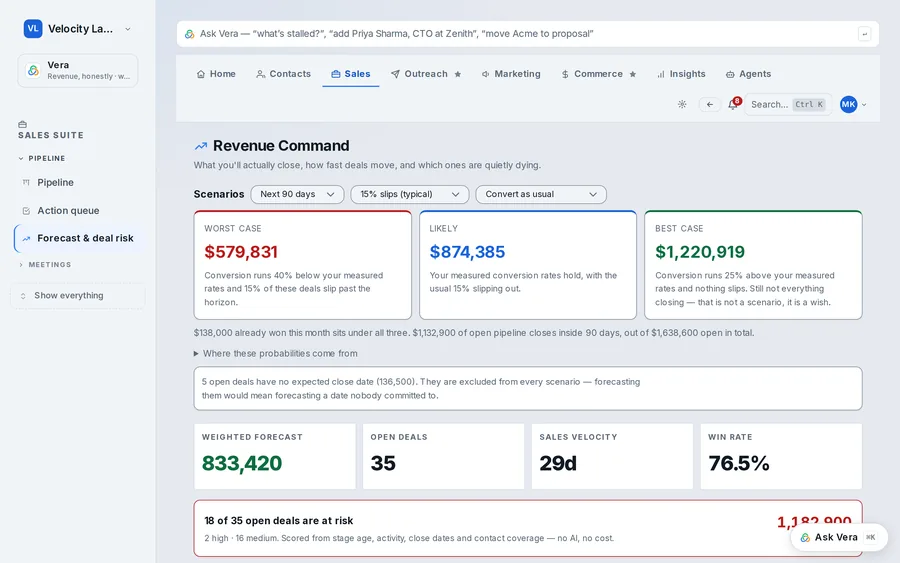
Task: Switch to the Outreach tab
Action: [426, 74]
